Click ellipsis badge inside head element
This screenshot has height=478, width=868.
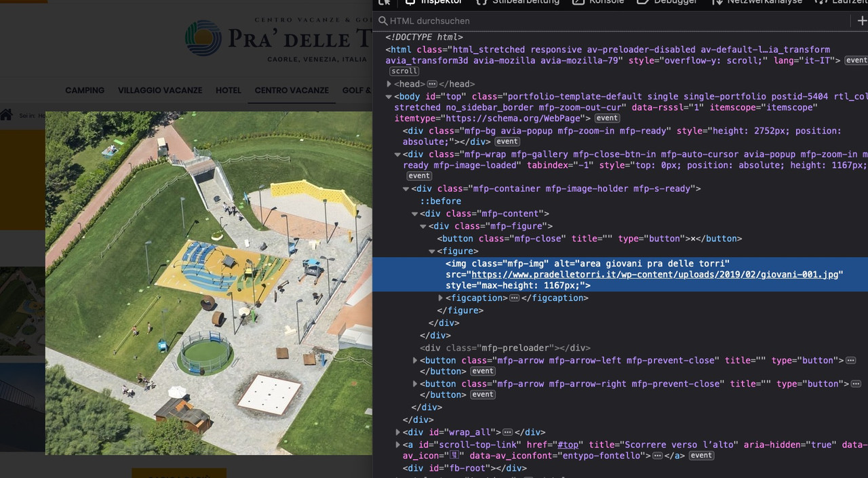[432, 84]
